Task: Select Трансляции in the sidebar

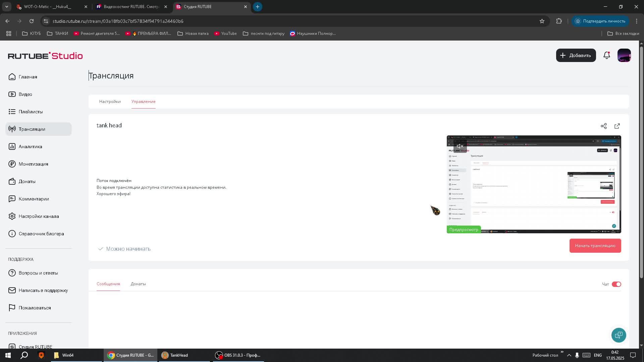Action: coord(38,129)
